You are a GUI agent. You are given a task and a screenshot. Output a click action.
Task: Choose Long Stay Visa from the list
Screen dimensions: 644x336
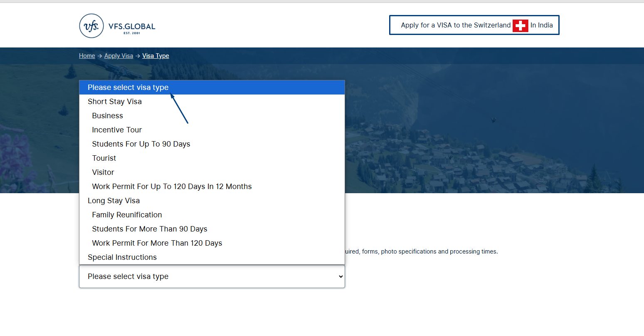[x=212, y=201]
